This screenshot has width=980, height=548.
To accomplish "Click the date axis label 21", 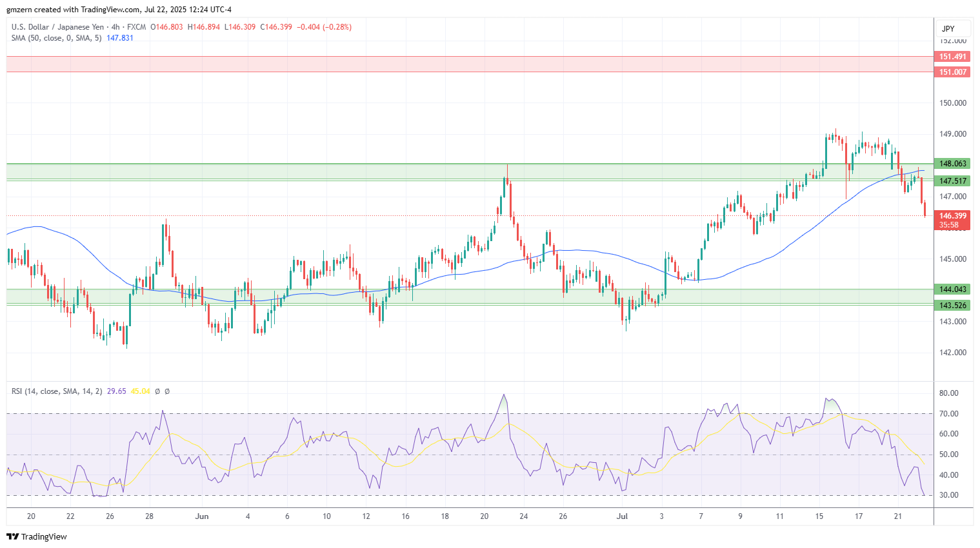I will [898, 516].
